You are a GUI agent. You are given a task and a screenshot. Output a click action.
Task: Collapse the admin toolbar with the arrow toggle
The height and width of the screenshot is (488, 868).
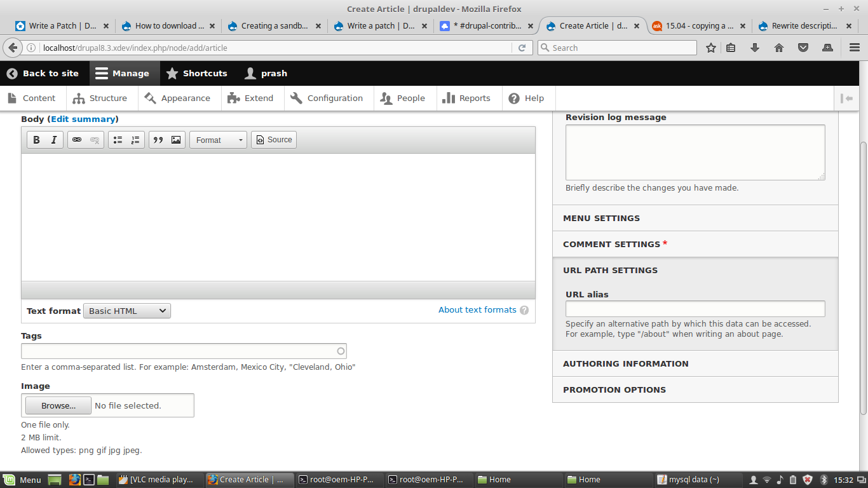click(847, 98)
